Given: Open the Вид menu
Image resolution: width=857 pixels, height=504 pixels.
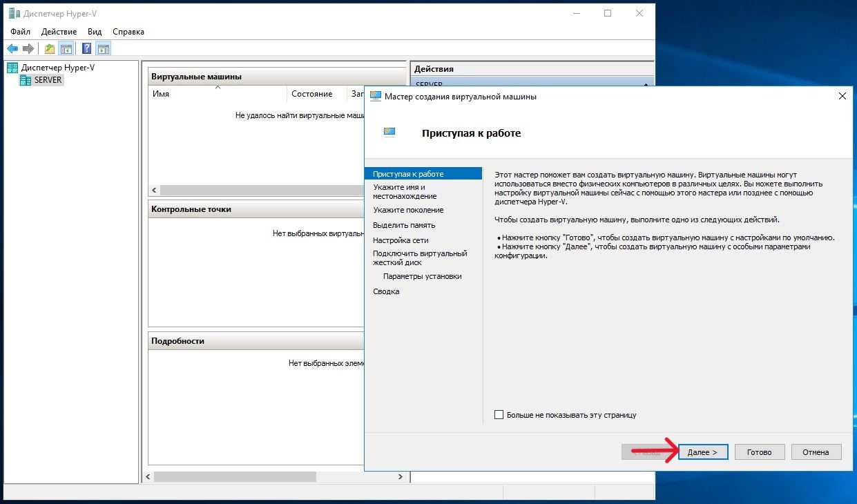Looking at the screenshot, I should click(95, 32).
